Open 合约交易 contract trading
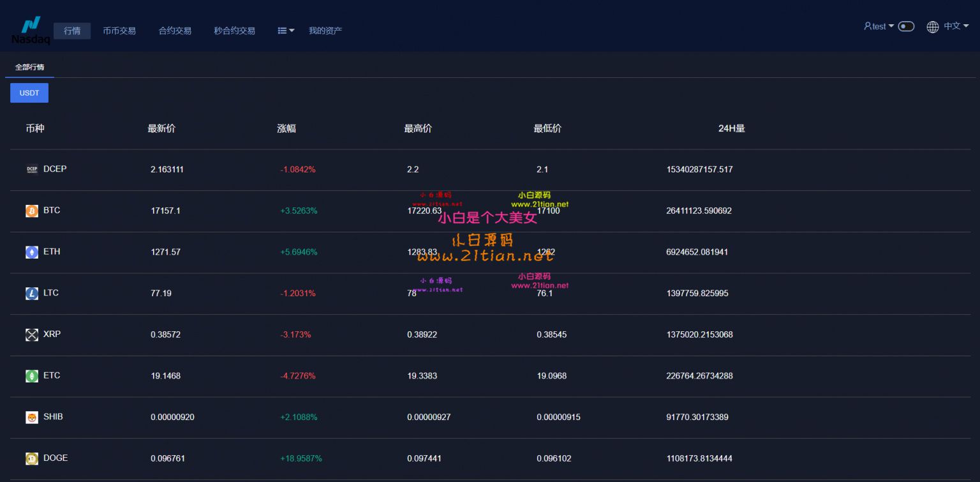The height and width of the screenshot is (482, 980). (x=175, y=31)
